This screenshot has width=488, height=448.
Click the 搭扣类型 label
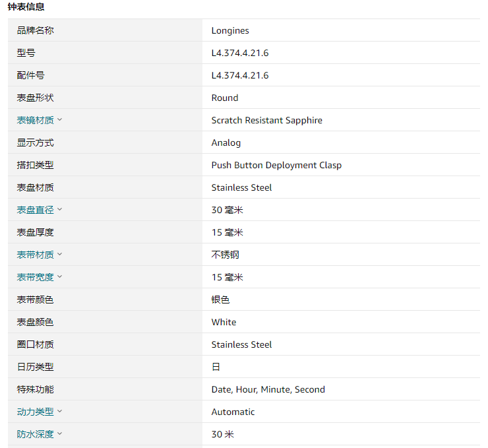[35, 165]
